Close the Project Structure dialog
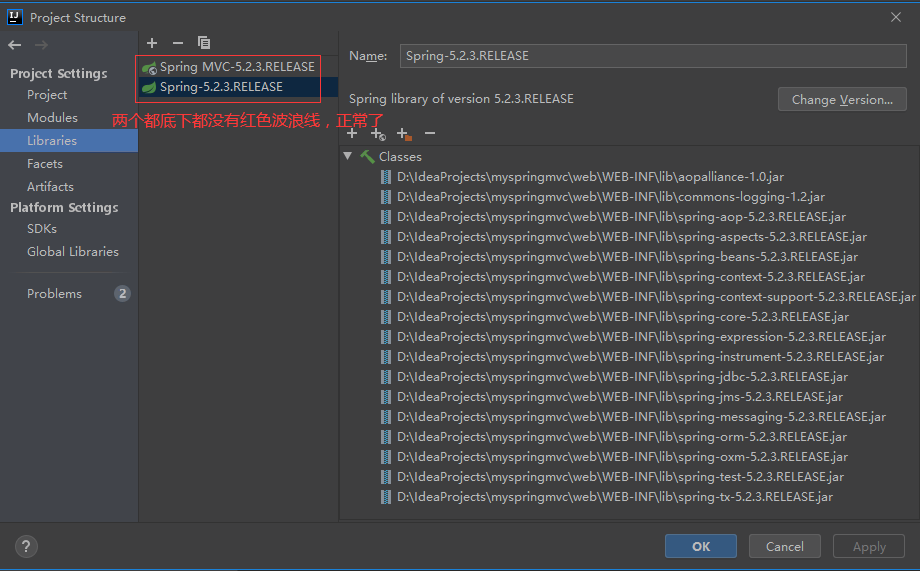The width and height of the screenshot is (920, 571). click(x=896, y=17)
